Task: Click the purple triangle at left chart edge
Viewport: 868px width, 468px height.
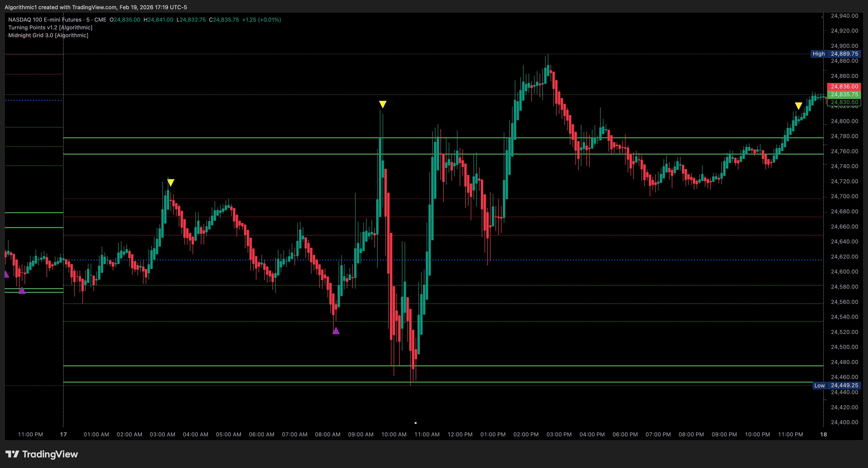Action: point(6,274)
